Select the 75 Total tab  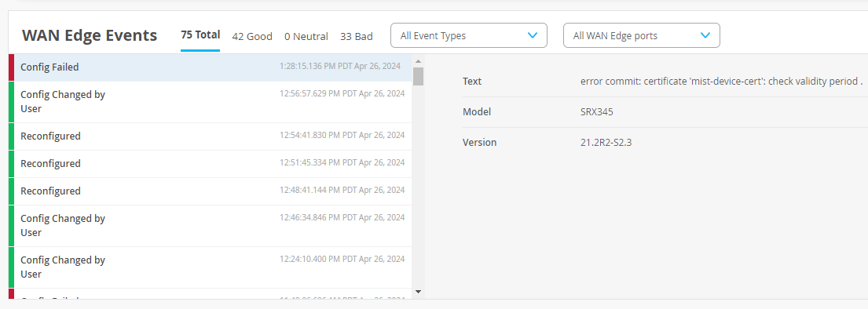coord(200,35)
